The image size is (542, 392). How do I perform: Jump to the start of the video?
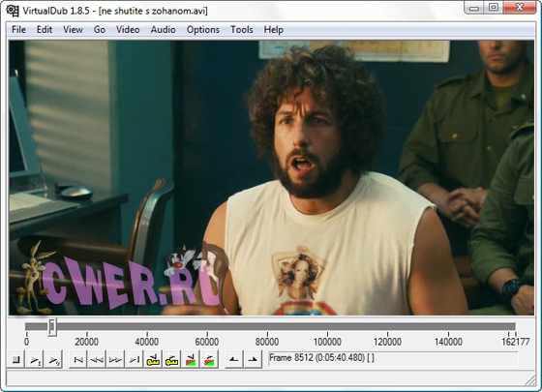(78, 360)
